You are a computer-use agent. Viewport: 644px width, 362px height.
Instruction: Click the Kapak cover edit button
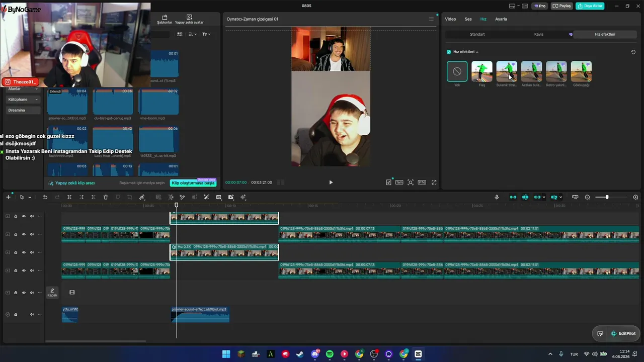click(52, 293)
